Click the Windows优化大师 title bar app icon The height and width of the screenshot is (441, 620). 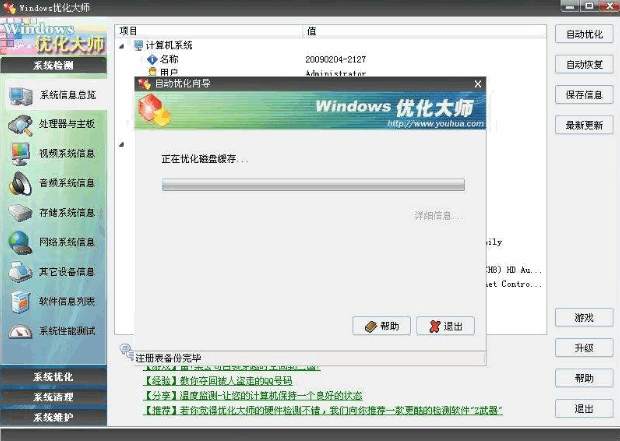(x=9, y=8)
